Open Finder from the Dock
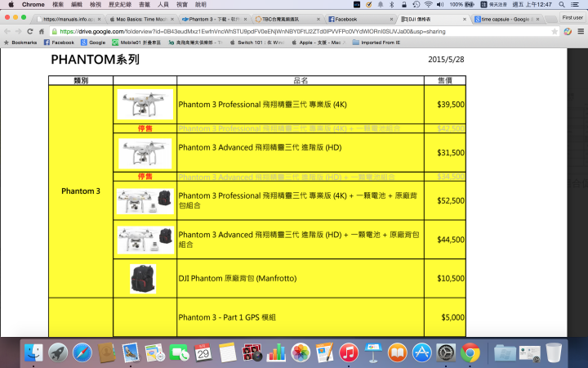The width and height of the screenshot is (588, 368). click(33, 352)
